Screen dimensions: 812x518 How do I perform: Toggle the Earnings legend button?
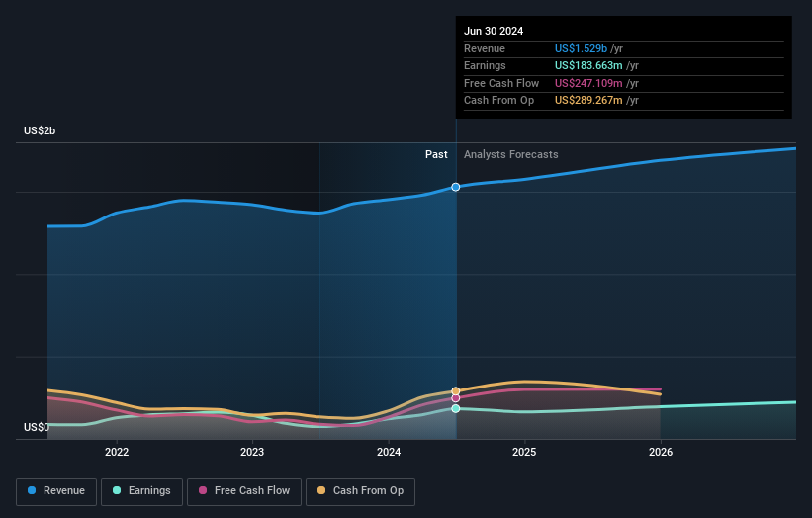(x=141, y=491)
